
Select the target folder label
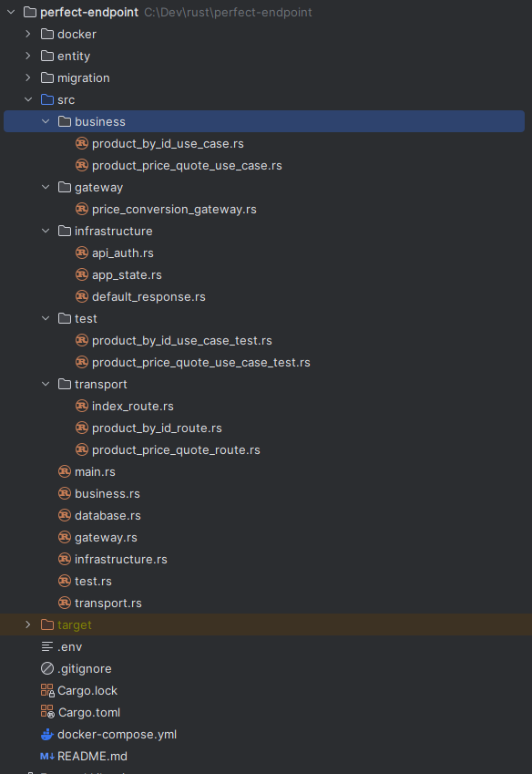(x=75, y=624)
